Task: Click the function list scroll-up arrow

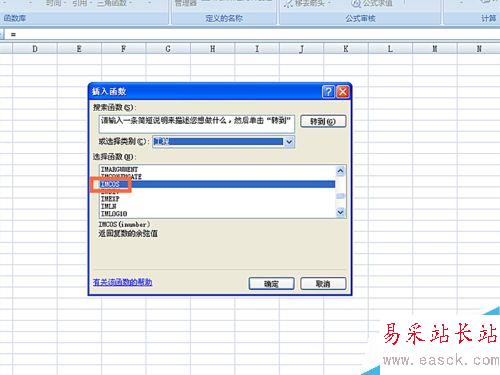Action: pos(340,171)
